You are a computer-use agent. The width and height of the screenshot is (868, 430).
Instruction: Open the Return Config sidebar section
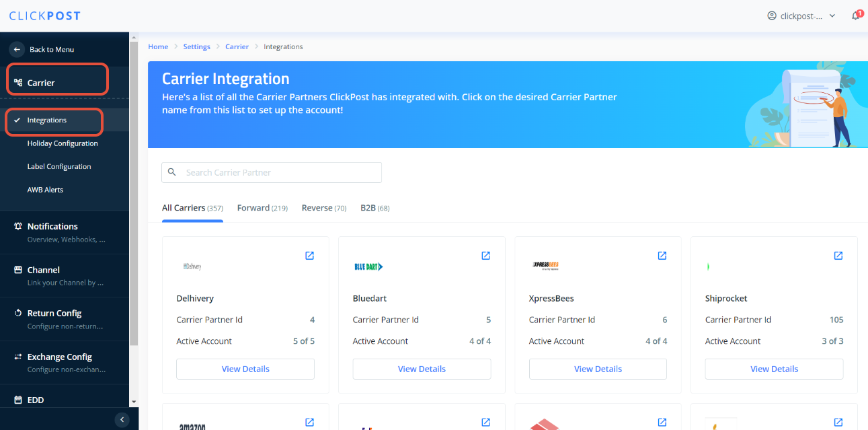coord(65,319)
